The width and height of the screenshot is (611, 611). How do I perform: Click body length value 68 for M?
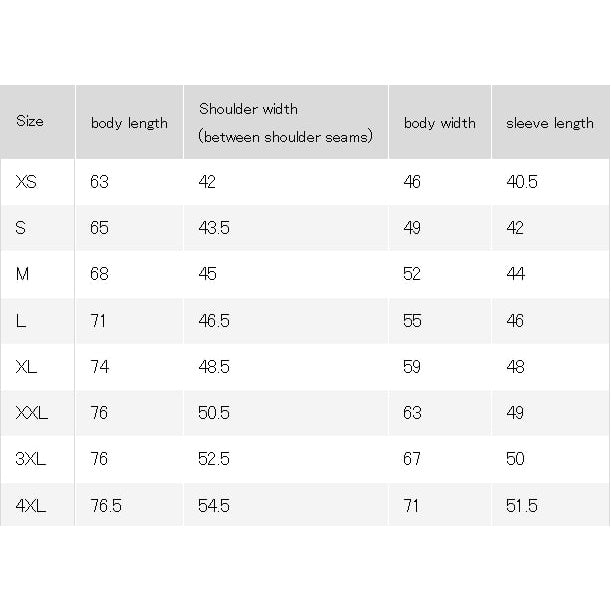click(x=99, y=274)
